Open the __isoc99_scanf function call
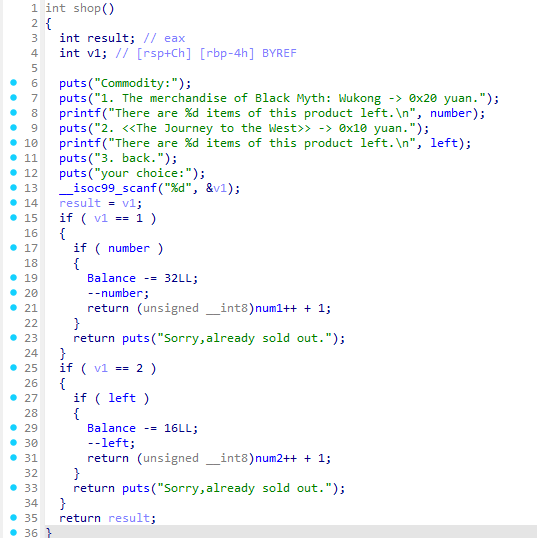Image resolution: width=537 pixels, height=538 pixels. coord(108,188)
